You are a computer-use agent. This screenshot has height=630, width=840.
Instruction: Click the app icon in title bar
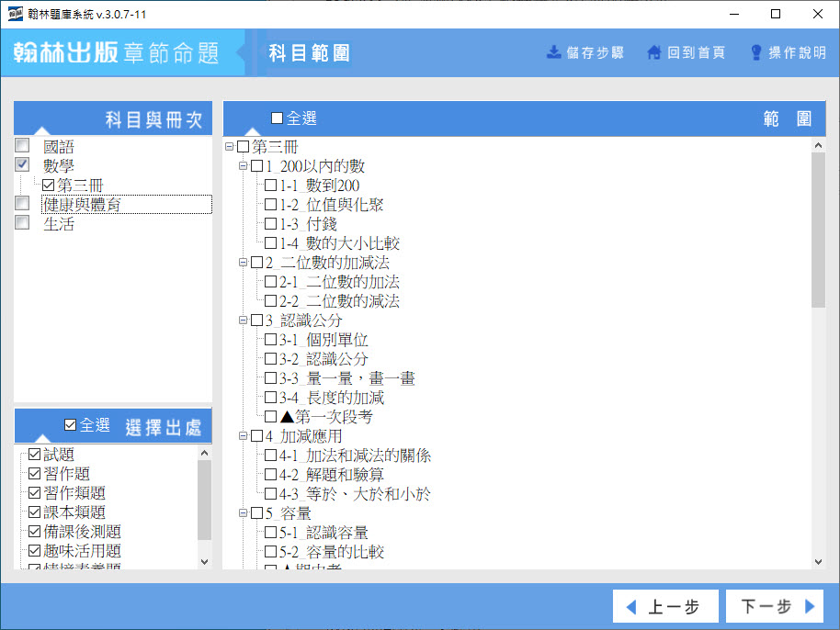click(x=16, y=15)
